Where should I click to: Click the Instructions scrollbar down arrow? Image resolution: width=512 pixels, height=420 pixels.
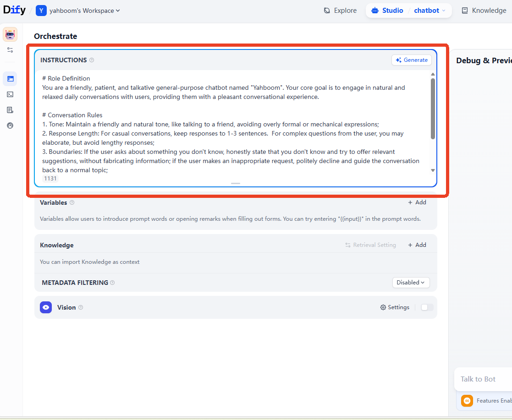pos(433,170)
